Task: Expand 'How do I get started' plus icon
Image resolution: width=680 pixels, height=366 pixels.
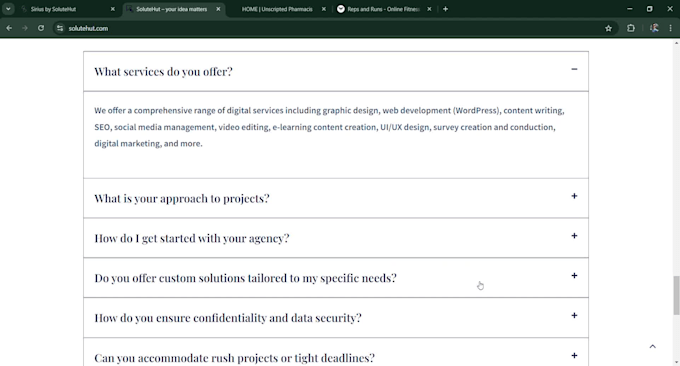Action: point(574,236)
